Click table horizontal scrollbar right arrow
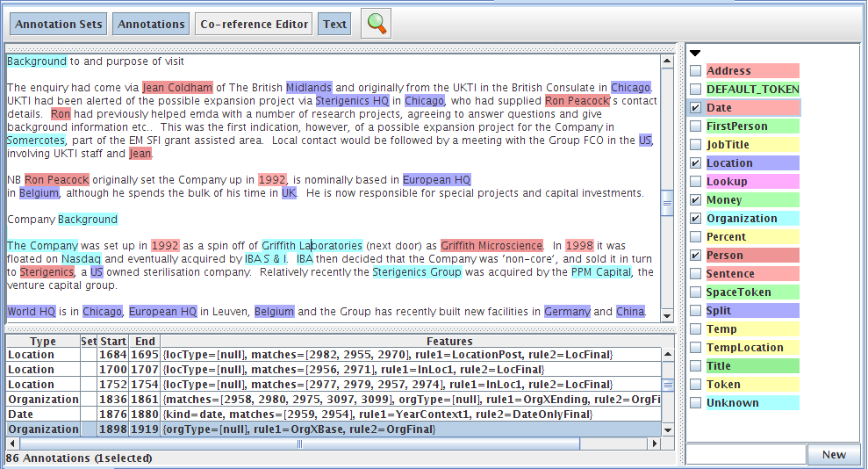This screenshot has width=868, height=469. pos(655,444)
